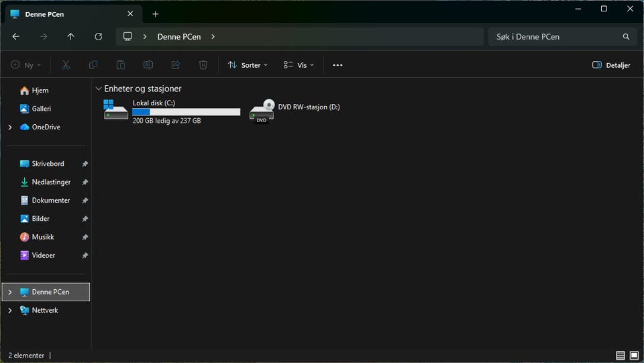Go back with the left arrow button
This screenshot has height=363, width=644.
point(16,36)
